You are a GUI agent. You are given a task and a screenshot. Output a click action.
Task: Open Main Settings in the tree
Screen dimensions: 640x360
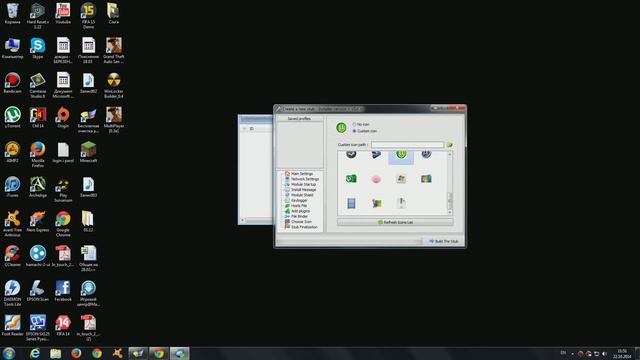pos(302,174)
